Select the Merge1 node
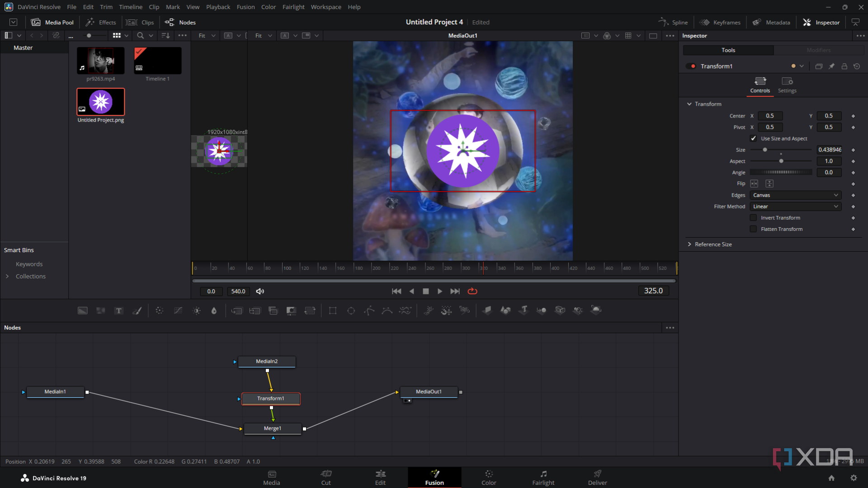Viewport: 868px width, 488px height. (x=273, y=428)
